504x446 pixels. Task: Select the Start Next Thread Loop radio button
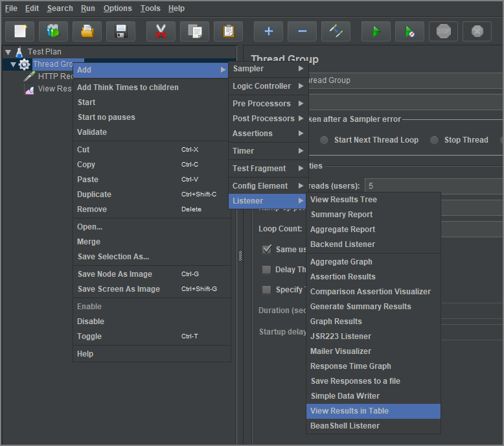click(324, 140)
